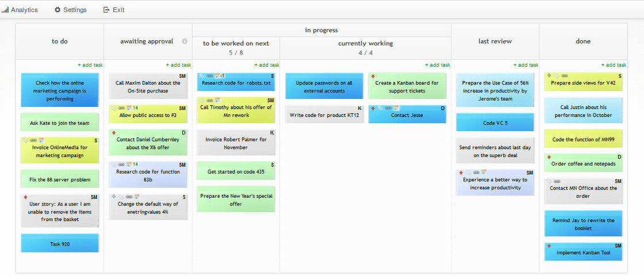Open Settings from the top menu
Screen dimensions: 644x276
[70, 10]
